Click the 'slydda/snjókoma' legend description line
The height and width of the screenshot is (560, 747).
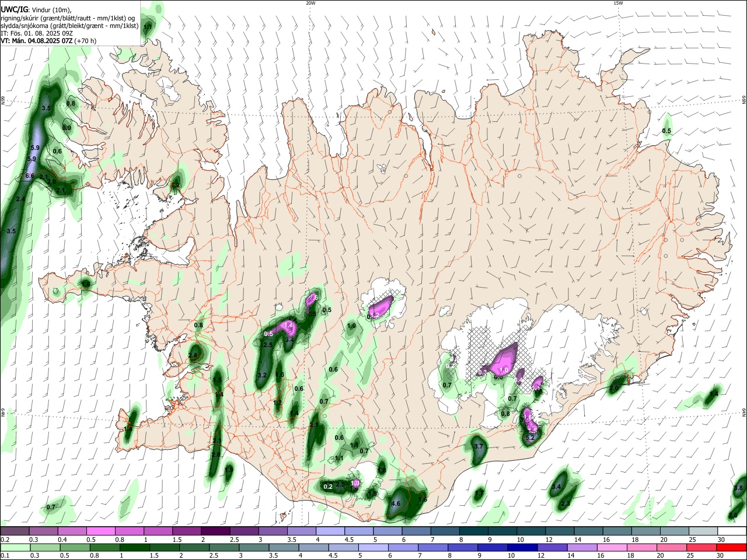point(69,26)
